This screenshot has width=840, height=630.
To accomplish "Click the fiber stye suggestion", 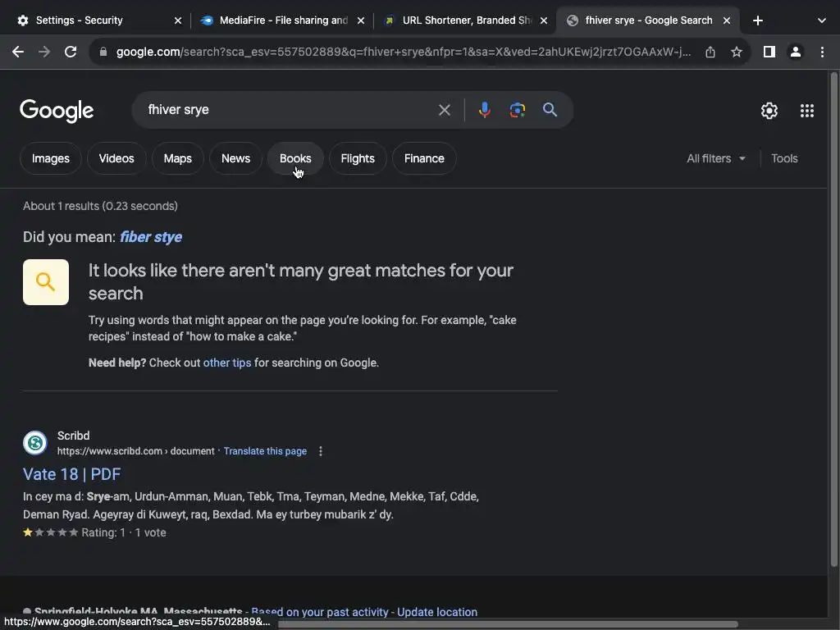I will 151,237.
